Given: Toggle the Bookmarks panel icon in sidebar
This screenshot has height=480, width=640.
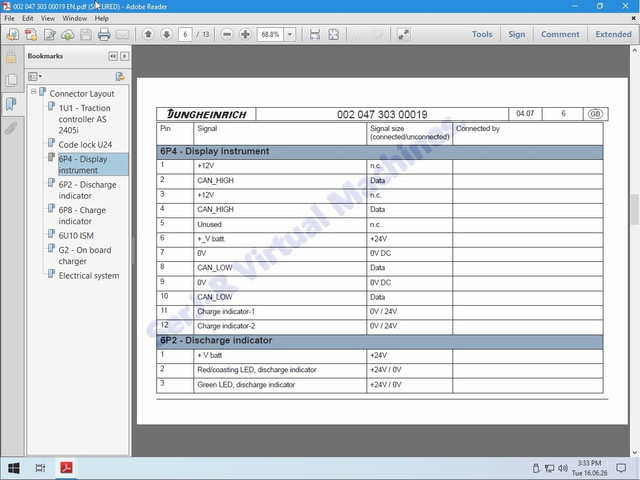Looking at the screenshot, I should [x=11, y=104].
